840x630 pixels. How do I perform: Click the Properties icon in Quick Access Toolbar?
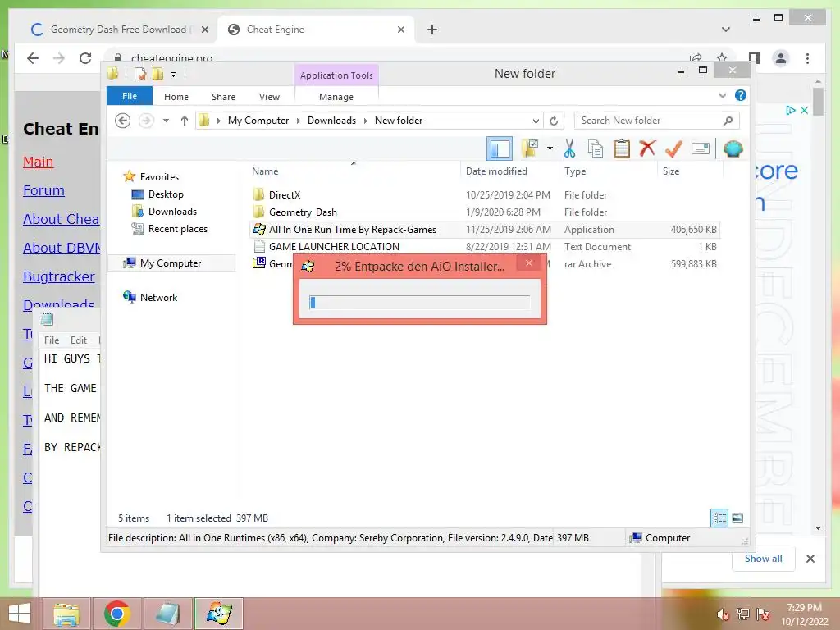(x=139, y=74)
